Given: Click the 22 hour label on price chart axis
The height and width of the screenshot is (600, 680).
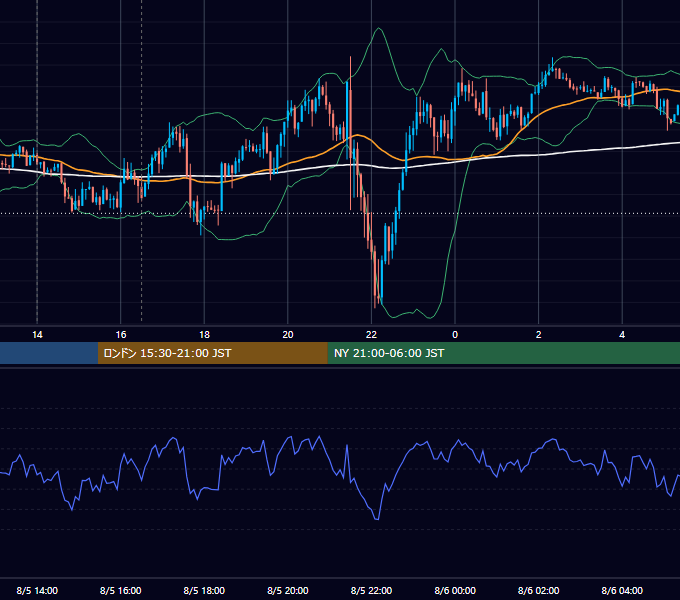Looking at the screenshot, I should pyautogui.click(x=371, y=335).
